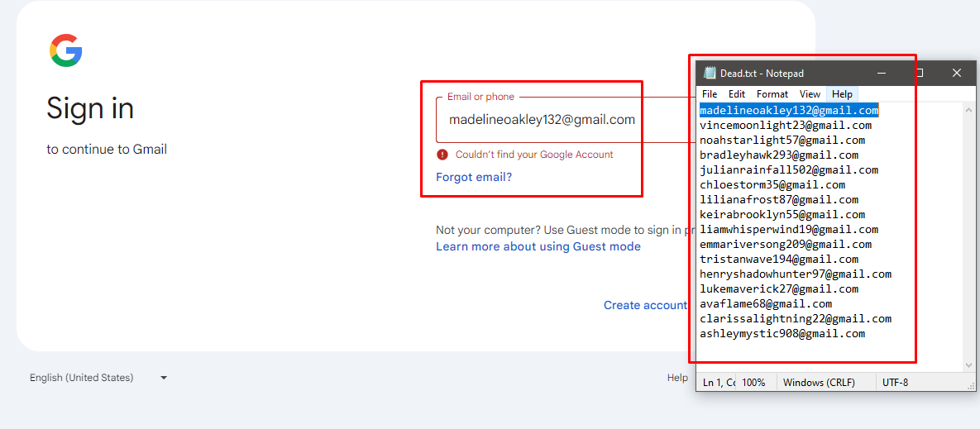Image resolution: width=980 pixels, height=429 pixels.
Task: Click the Notepad icon in Dead.txt title bar
Action: click(710, 73)
